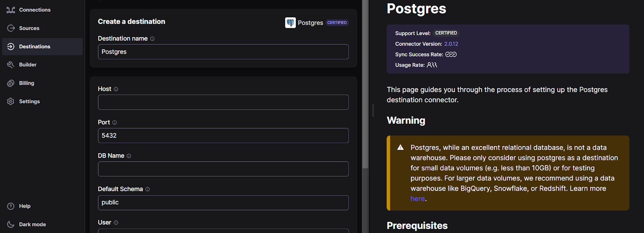644x233 pixels.
Task: Click the warning triangle icon
Action: tap(400, 148)
